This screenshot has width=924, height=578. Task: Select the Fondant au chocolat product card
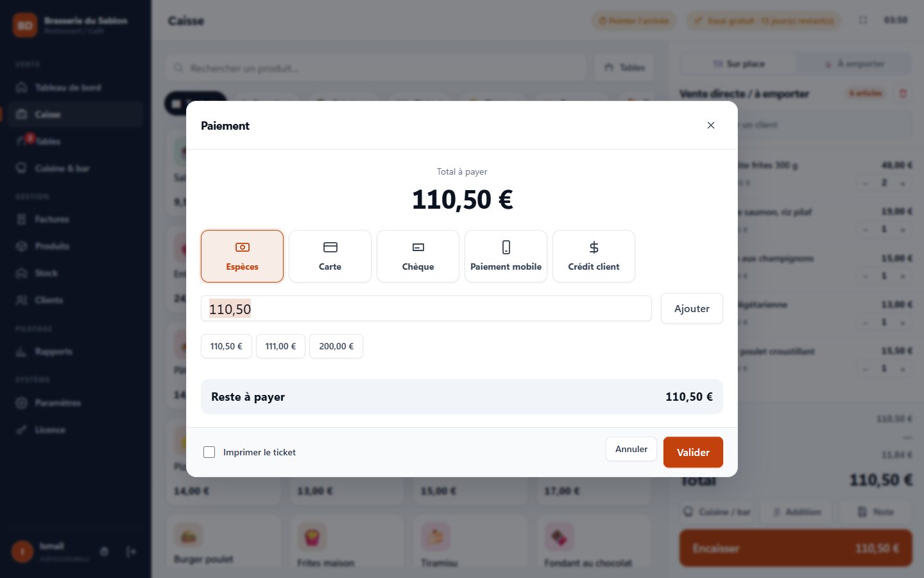click(x=594, y=541)
